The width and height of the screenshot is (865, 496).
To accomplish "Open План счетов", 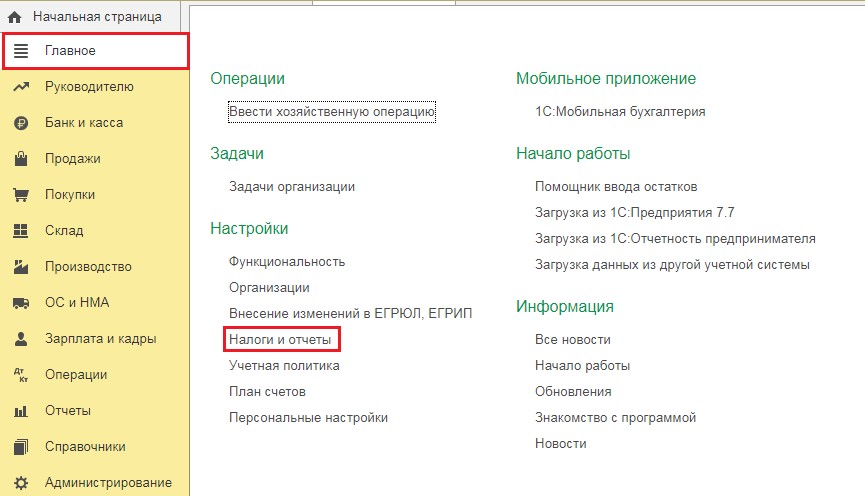I will pyautogui.click(x=267, y=392).
